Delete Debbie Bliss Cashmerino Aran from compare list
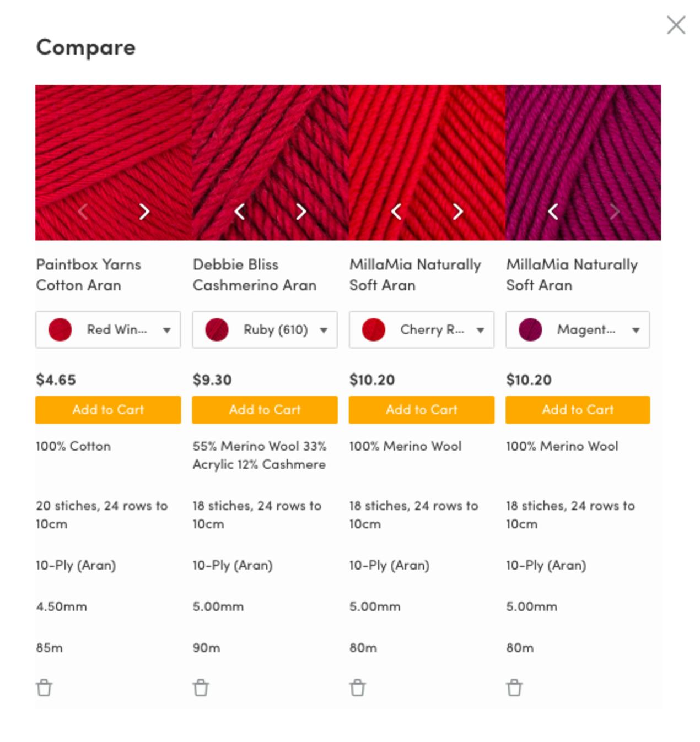 [201, 687]
